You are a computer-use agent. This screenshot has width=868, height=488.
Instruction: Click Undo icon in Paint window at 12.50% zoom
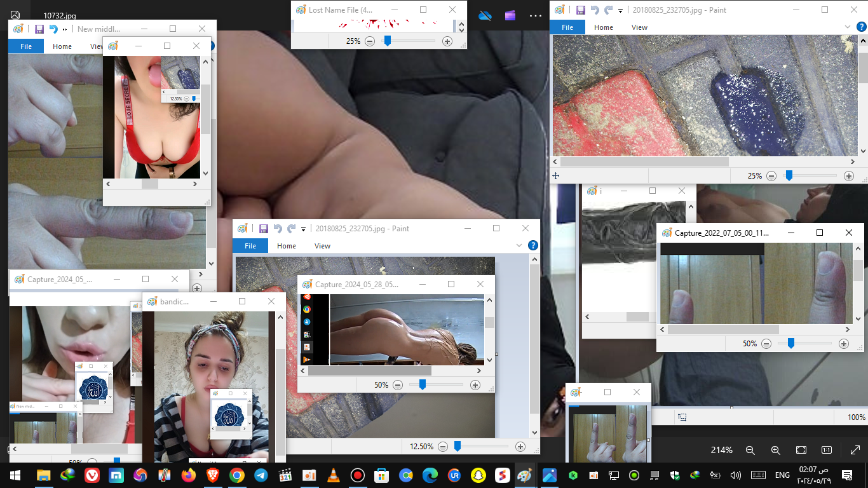point(278,229)
